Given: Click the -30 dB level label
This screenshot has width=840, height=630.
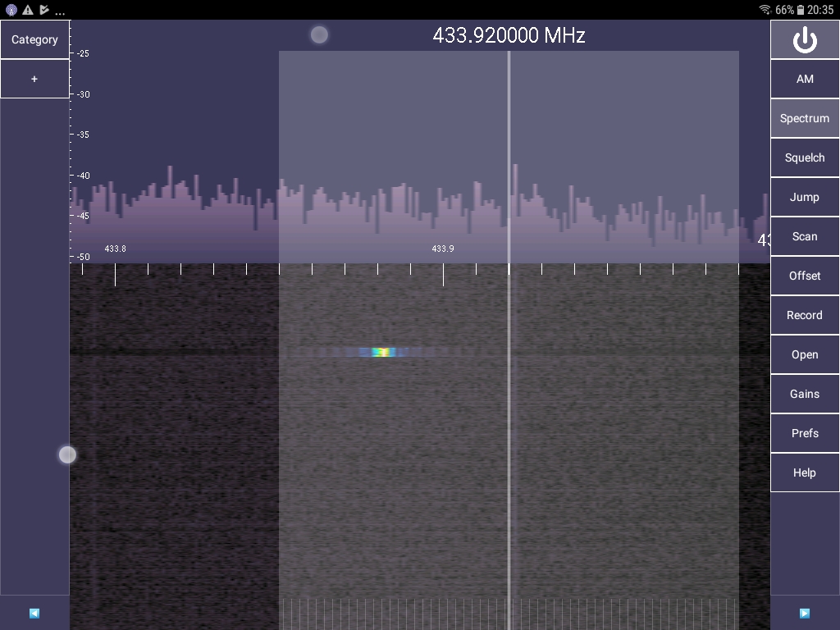Looking at the screenshot, I should [83, 94].
